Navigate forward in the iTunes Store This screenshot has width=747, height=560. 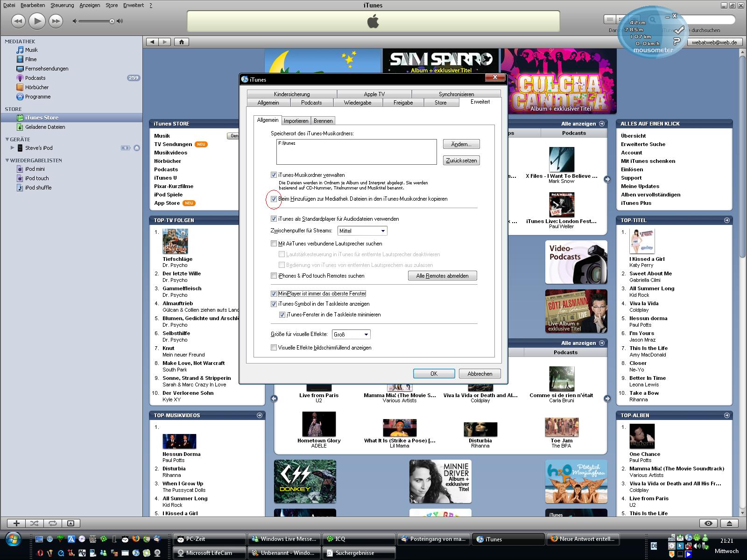[165, 42]
